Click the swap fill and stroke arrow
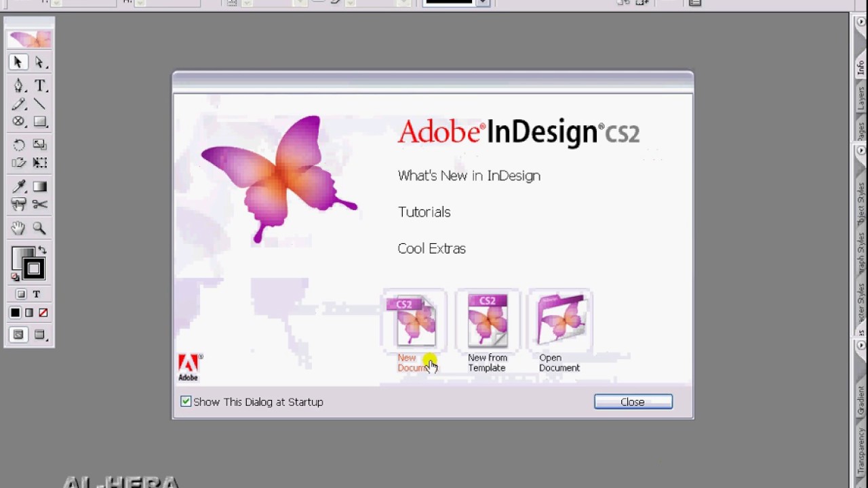The height and width of the screenshot is (488, 868). tap(42, 251)
